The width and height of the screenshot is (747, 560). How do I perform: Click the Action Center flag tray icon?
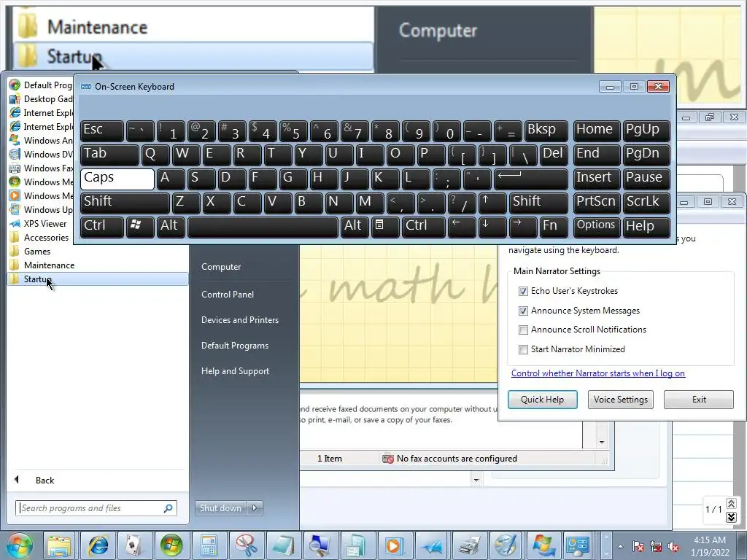pos(638,546)
